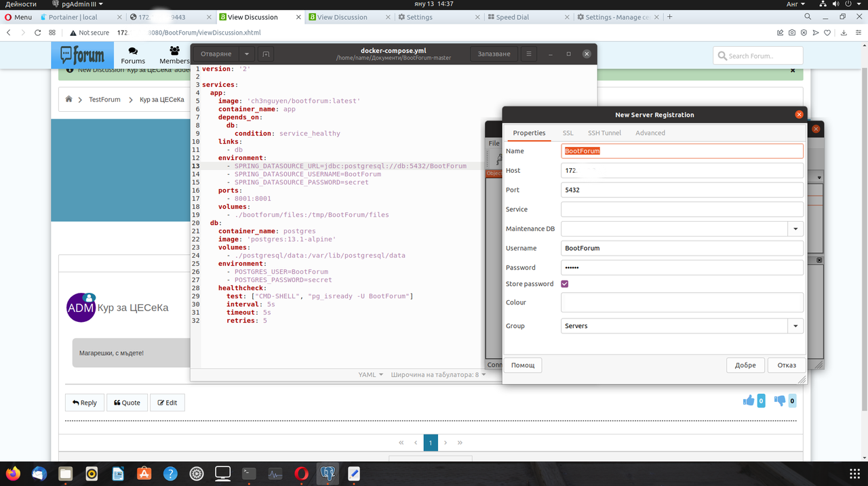Show applications grid in the dock
The image size is (868, 486).
855,473
